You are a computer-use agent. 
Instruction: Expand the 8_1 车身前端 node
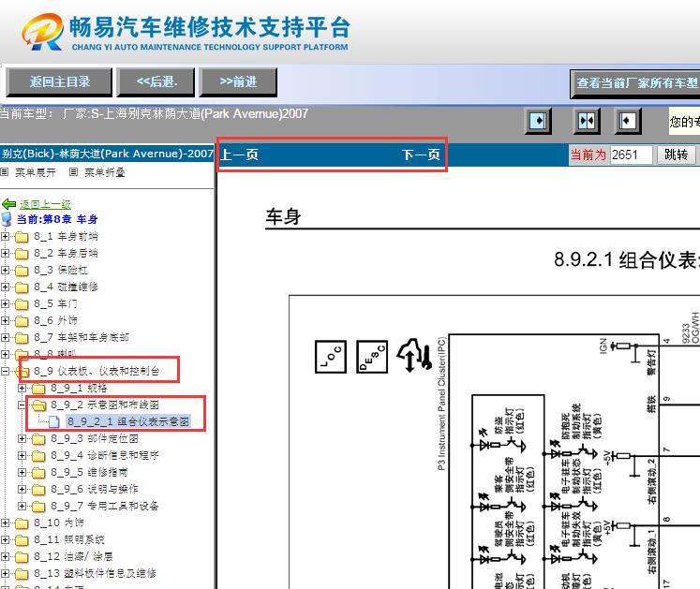click(5, 237)
